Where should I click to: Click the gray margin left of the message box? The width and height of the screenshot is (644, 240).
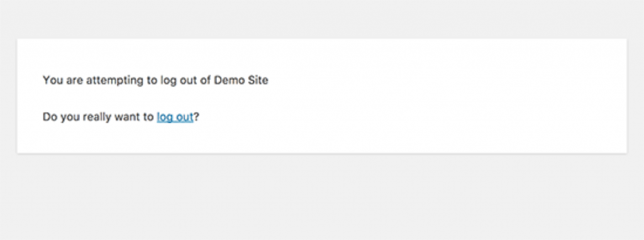coord(8,96)
